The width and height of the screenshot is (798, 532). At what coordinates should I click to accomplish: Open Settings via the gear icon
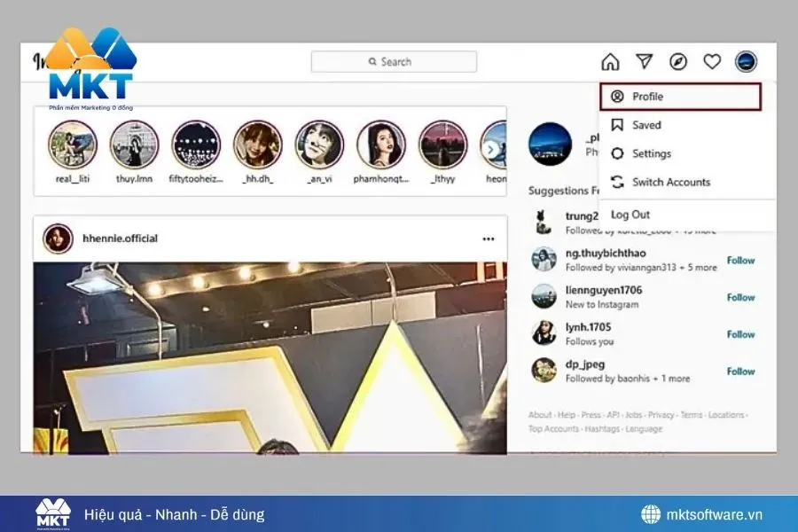pyautogui.click(x=616, y=153)
